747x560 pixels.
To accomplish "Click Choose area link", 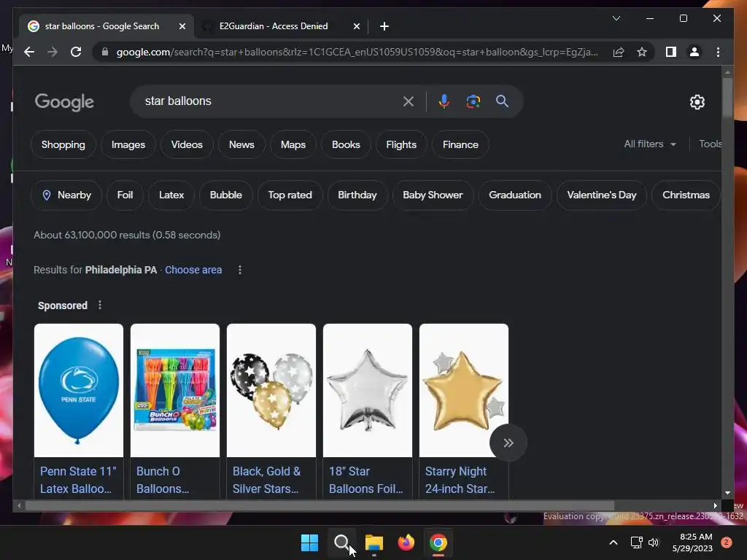I will tap(193, 270).
